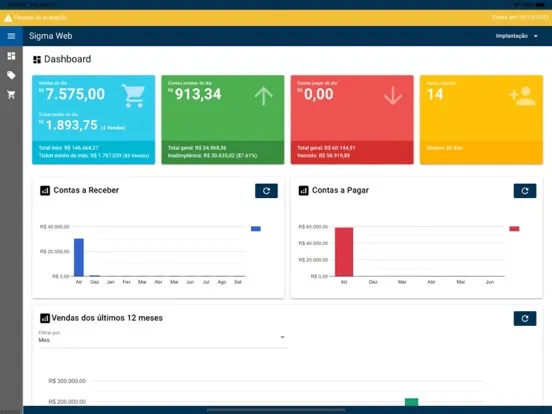Click the up arrow icon on green card

pos(264,96)
